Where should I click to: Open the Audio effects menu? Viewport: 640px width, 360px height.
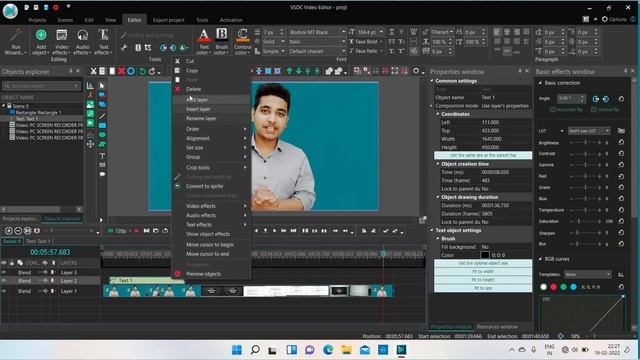(x=82, y=42)
